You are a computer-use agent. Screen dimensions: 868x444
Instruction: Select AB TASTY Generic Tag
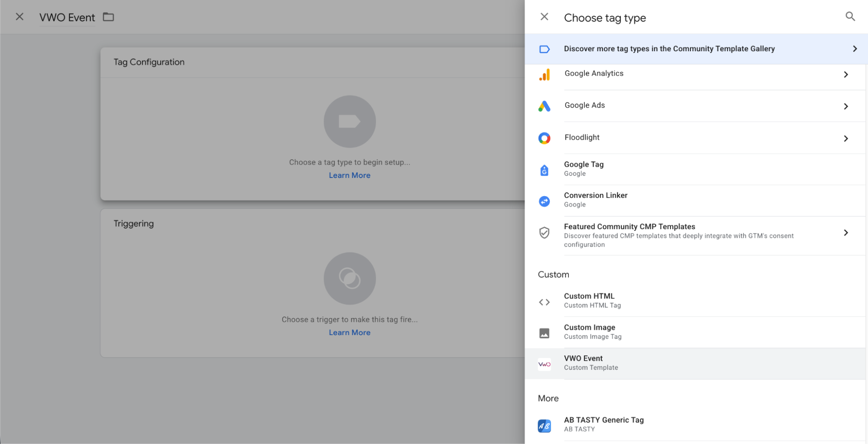click(x=695, y=425)
